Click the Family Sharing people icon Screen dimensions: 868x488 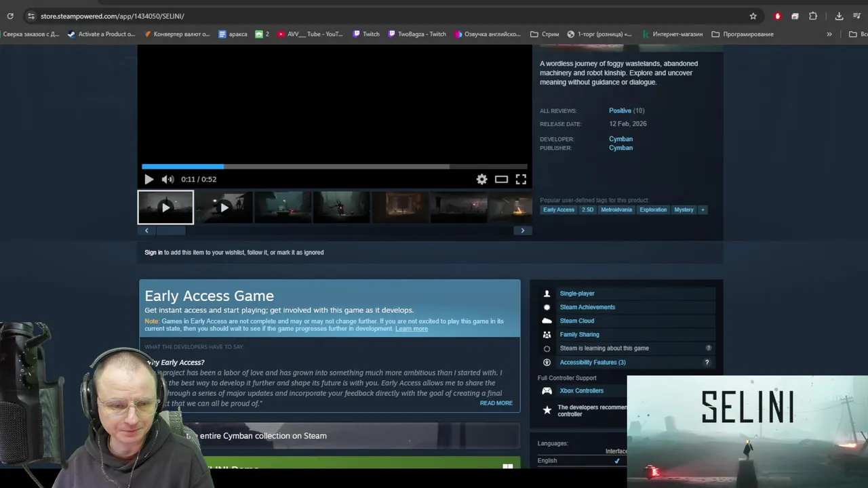pos(547,335)
